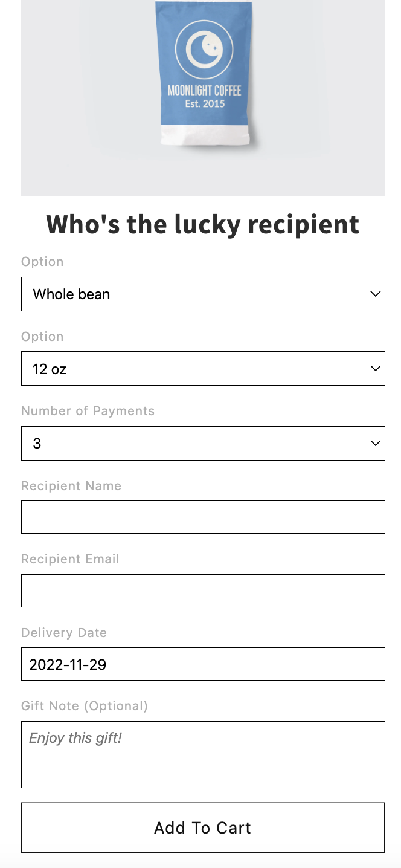Click the Whole bean dropdown chevron arrow

point(375,294)
